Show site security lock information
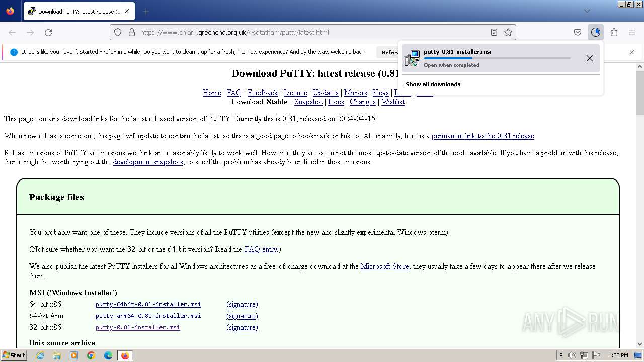644x362 pixels. coord(132,32)
